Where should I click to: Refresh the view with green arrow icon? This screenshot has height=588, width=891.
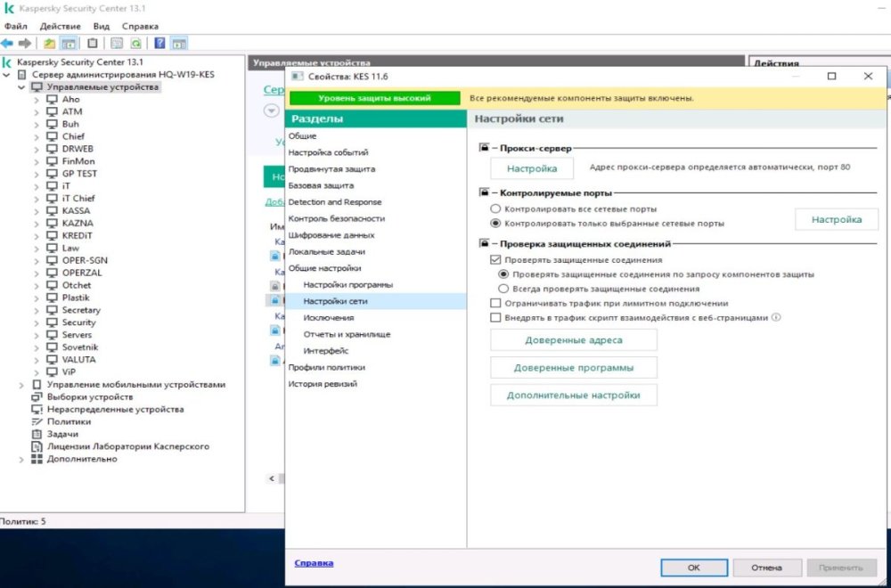pos(135,43)
